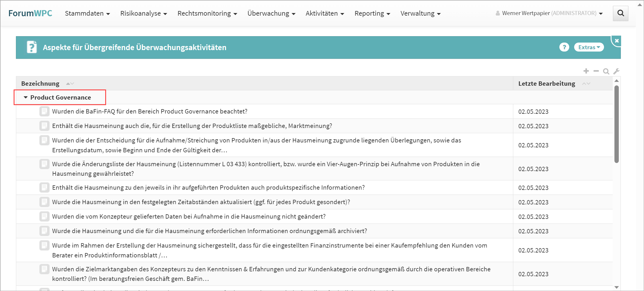
Task: Click date of the Aufnahme/Streichung row
Action: pos(533,145)
